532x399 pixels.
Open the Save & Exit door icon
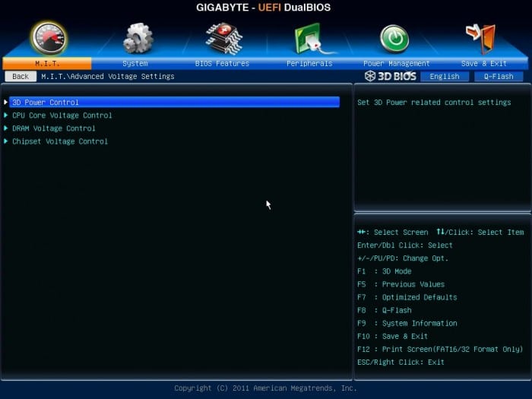pos(481,39)
